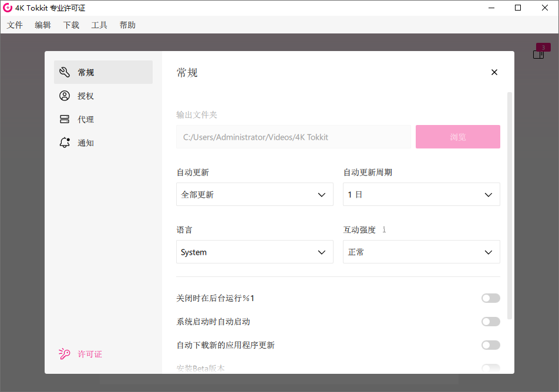Switch to the 授权 settings tab

coord(103,96)
